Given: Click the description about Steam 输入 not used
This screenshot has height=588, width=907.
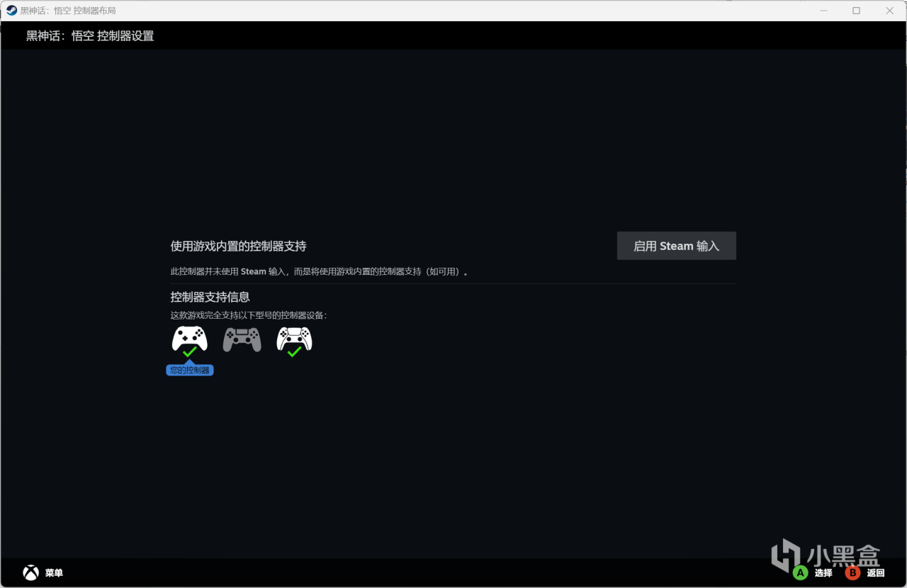Looking at the screenshot, I should 320,271.
